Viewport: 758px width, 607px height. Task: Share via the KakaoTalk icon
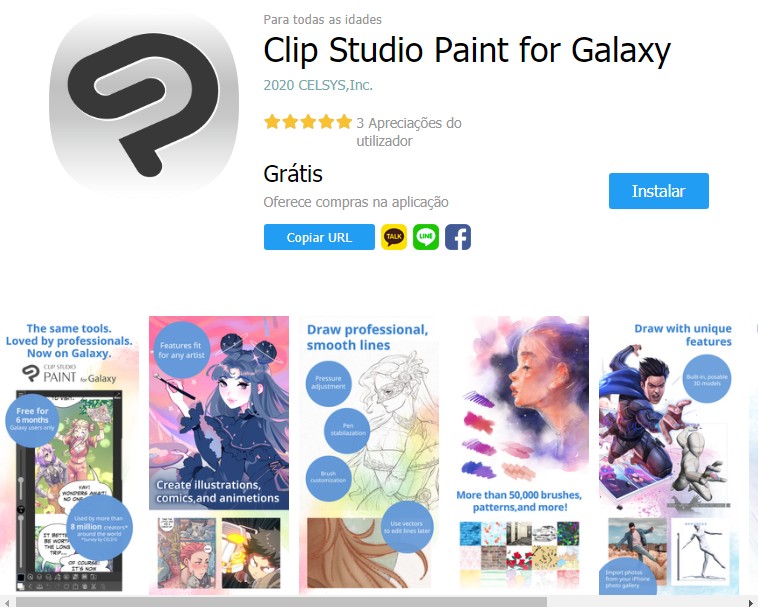click(x=394, y=237)
